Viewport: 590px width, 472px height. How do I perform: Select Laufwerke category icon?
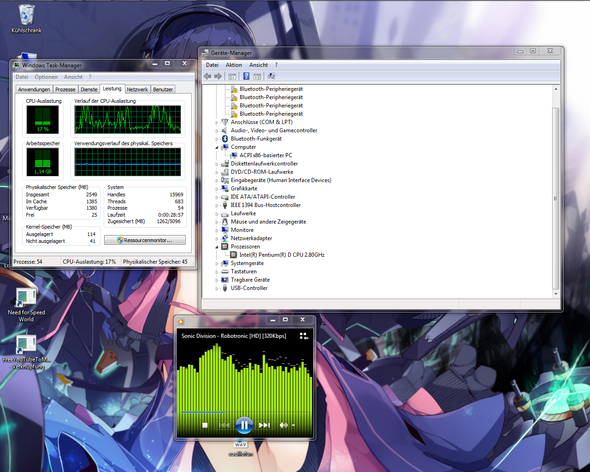point(225,213)
